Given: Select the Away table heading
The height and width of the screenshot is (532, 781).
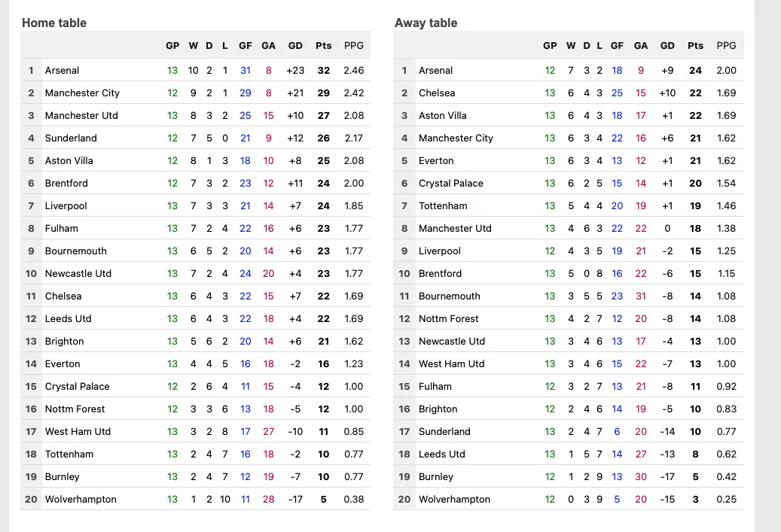Looking at the screenshot, I should pos(426,23).
